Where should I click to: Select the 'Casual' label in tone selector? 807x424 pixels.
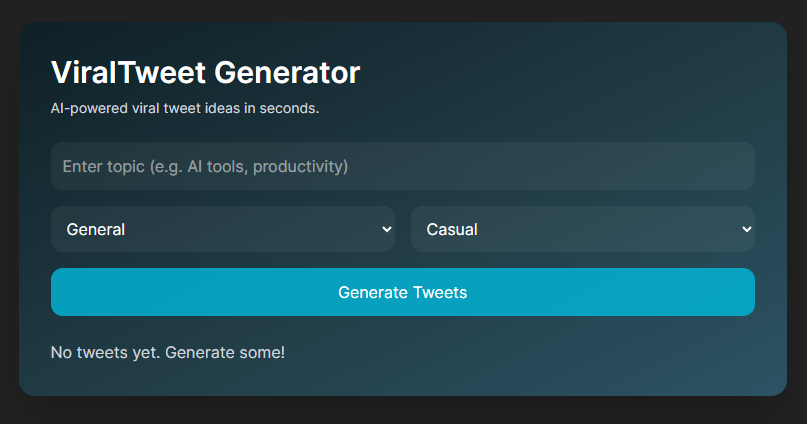click(x=452, y=229)
